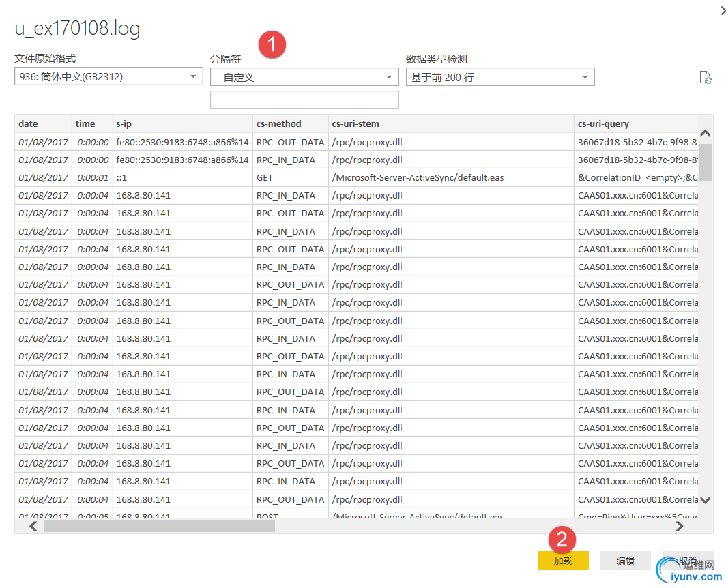Viewport: 726px width, 588px height.
Task: Click the horizontal scrollbar thumb
Action: (x=159, y=526)
